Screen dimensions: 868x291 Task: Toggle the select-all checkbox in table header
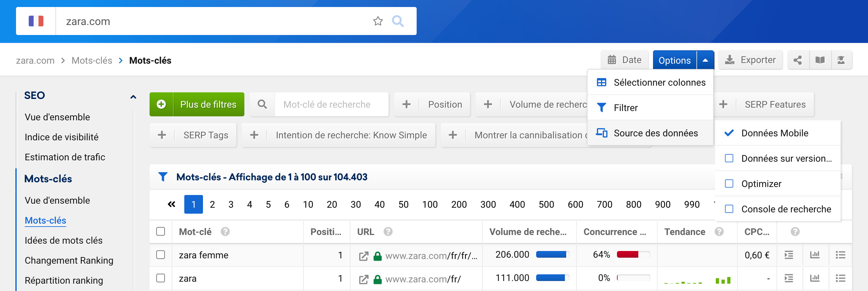pos(161,231)
